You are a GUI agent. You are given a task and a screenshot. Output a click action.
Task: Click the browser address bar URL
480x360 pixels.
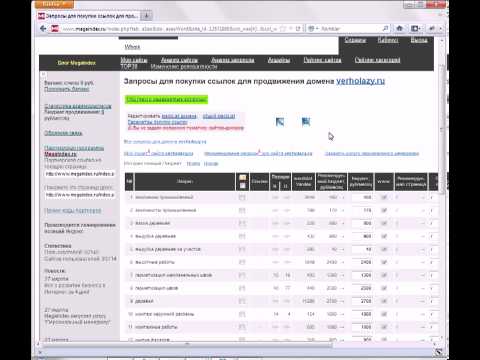click(x=169, y=29)
